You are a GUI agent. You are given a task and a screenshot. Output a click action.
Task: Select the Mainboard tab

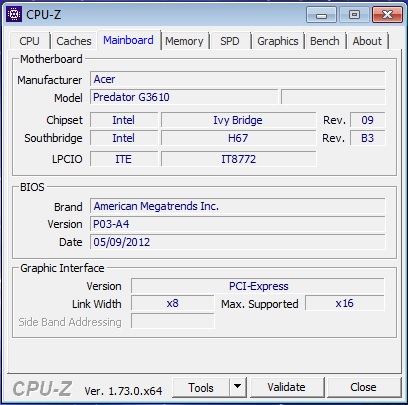(128, 40)
